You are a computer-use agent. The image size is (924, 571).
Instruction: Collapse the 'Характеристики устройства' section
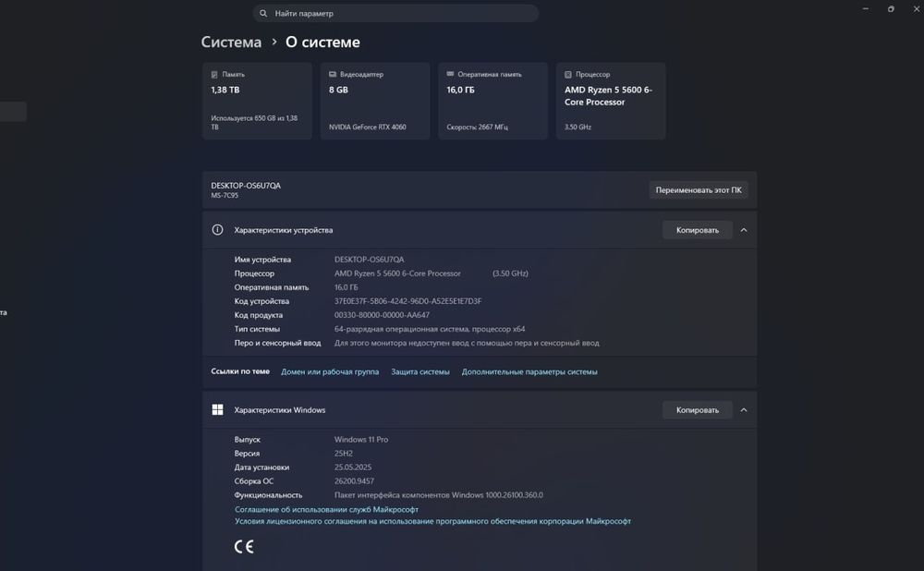(744, 230)
